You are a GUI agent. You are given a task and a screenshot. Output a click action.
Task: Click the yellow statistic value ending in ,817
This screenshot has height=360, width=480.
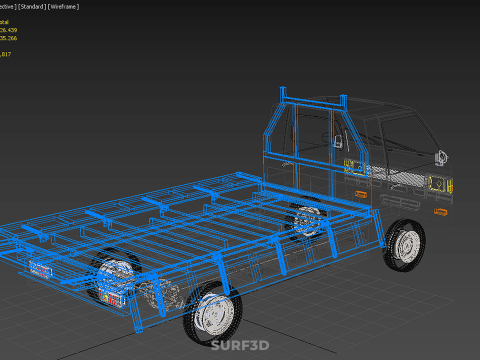6,54
